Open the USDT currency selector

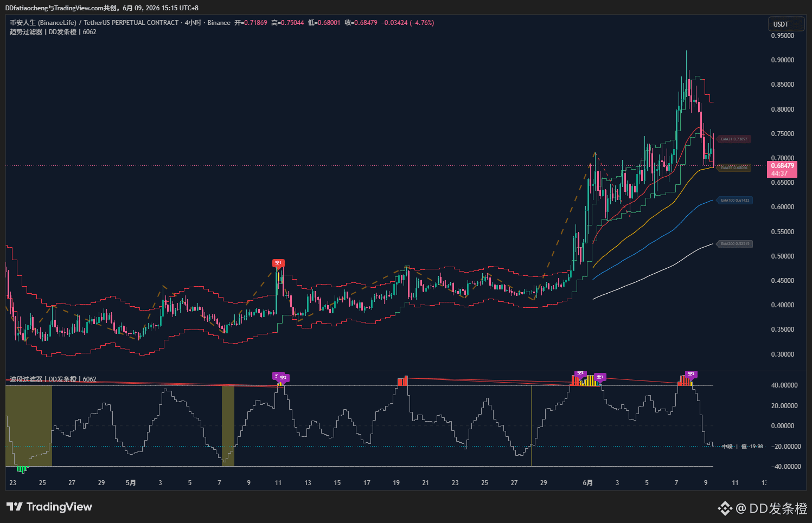[x=786, y=24]
